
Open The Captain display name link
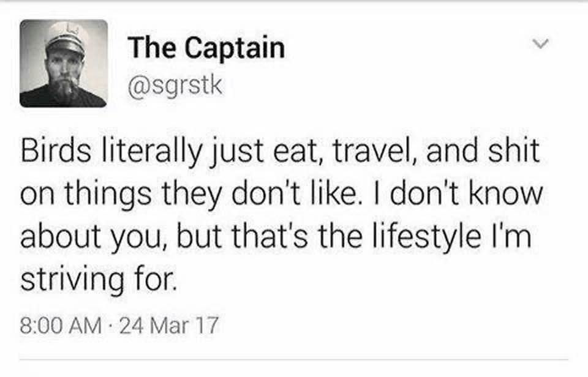tap(206, 48)
